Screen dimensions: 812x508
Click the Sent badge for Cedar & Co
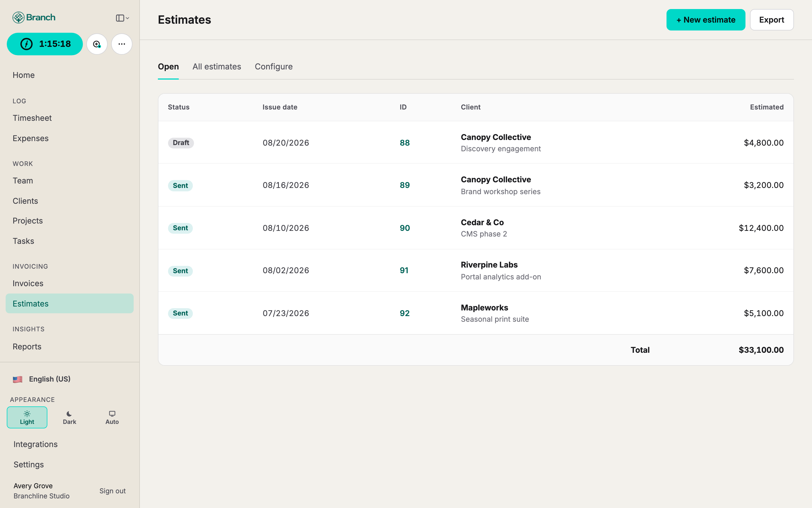[x=180, y=228]
